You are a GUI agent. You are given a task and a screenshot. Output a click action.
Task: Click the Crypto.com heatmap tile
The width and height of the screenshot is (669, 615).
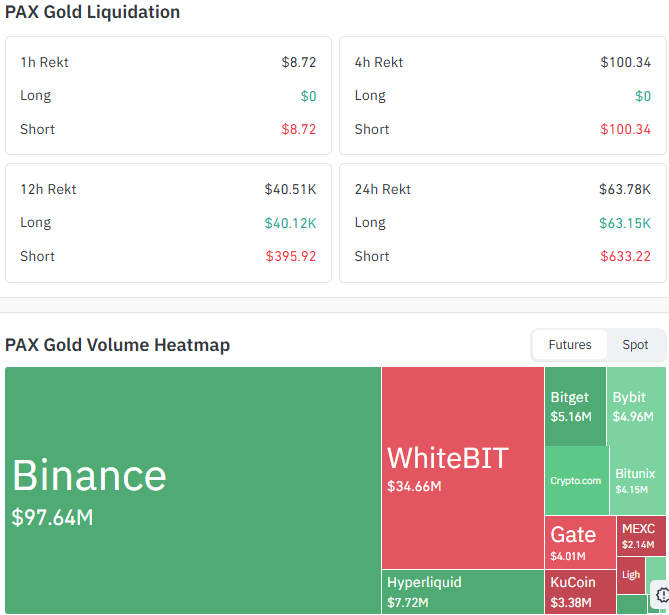[576, 480]
